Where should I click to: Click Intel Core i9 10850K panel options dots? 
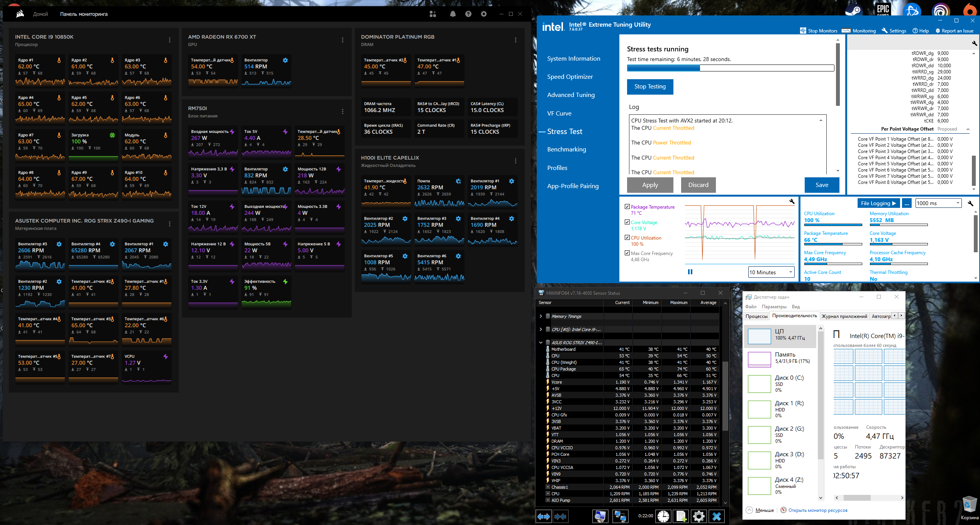click(x=170, y=40)
